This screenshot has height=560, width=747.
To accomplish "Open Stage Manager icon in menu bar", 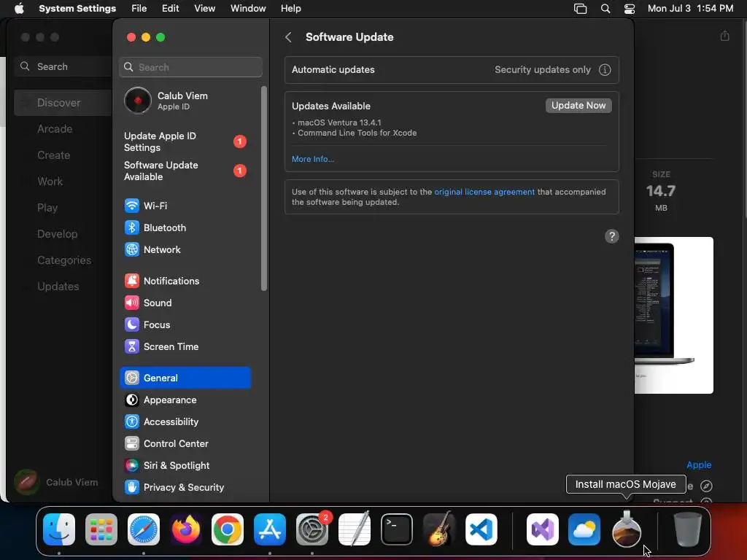I will pyautogui.click(x=580, y=9).
